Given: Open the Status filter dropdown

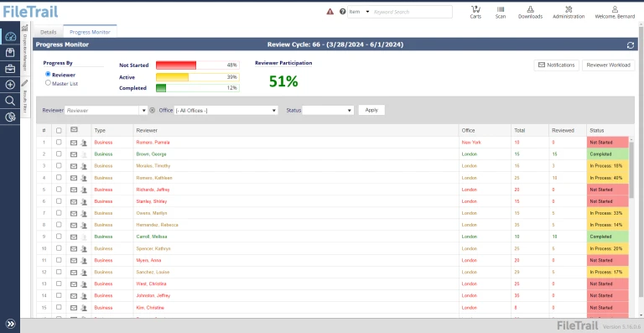Looking at the screenshot, I should (x=328, y=111).
